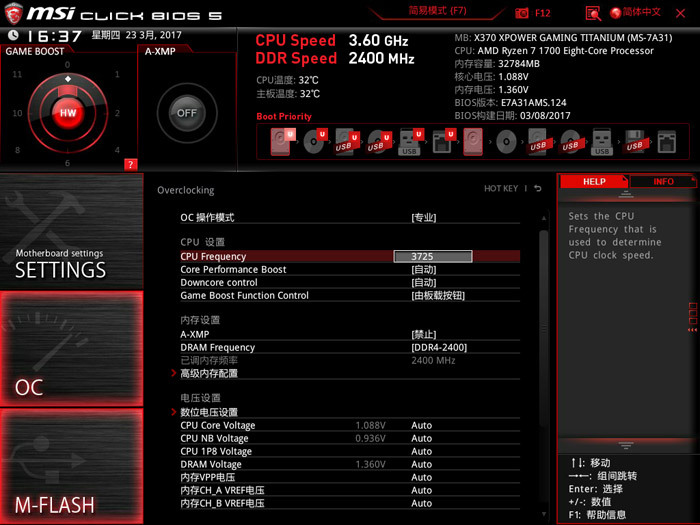Click the HOT KEY label
Image resolution: width=700 pixels, height=525 pixels.
[x=501, y=188]
